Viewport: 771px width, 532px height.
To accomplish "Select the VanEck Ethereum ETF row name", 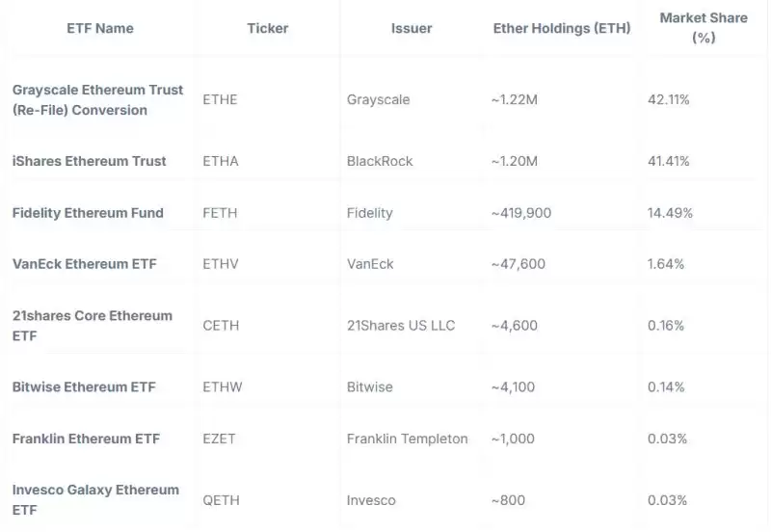I will tap(84, 264).
